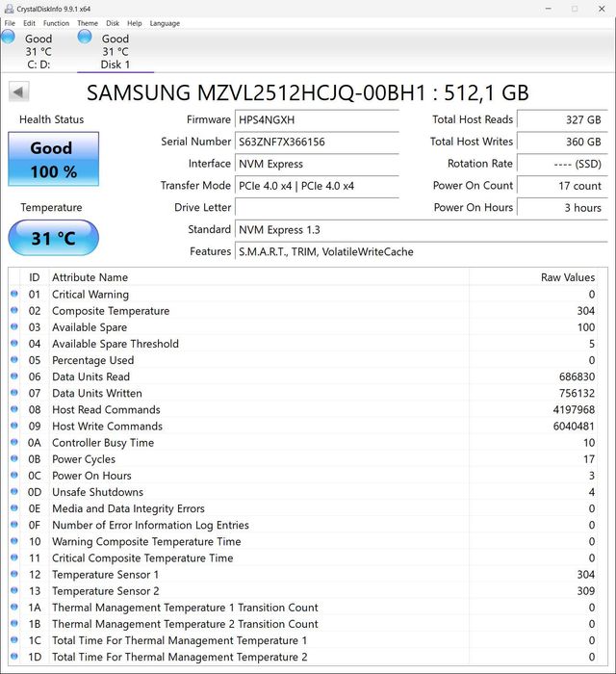Click the status dot for Host Write Commands
The height and width of the screenshot is (674, 616).
tap(14, 426)
